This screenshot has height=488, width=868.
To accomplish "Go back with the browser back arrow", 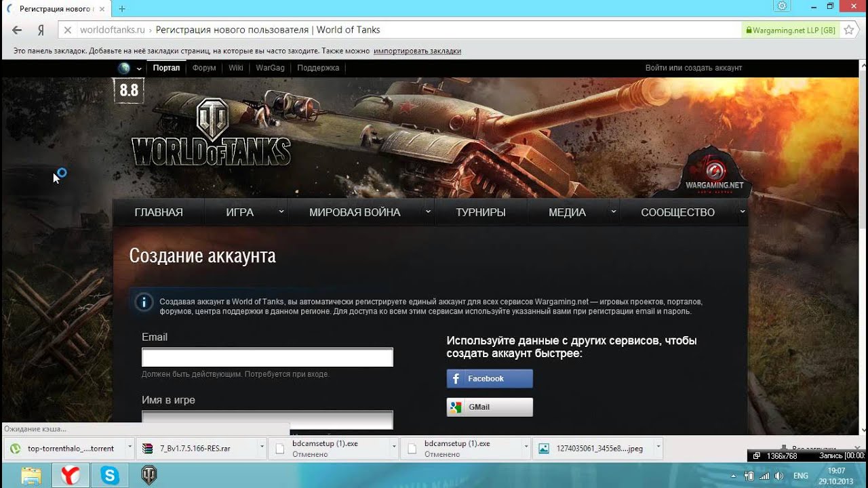I will [x=17, y=30].
